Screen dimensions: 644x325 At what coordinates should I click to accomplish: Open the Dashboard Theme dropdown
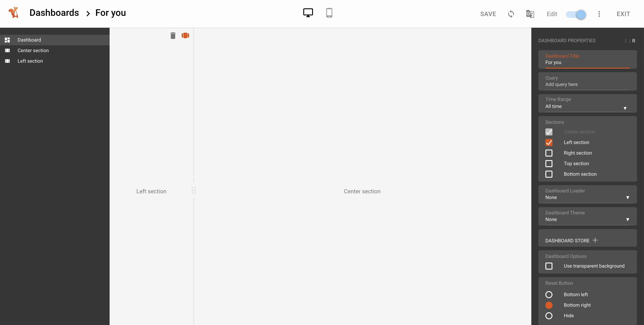[587, 219]
